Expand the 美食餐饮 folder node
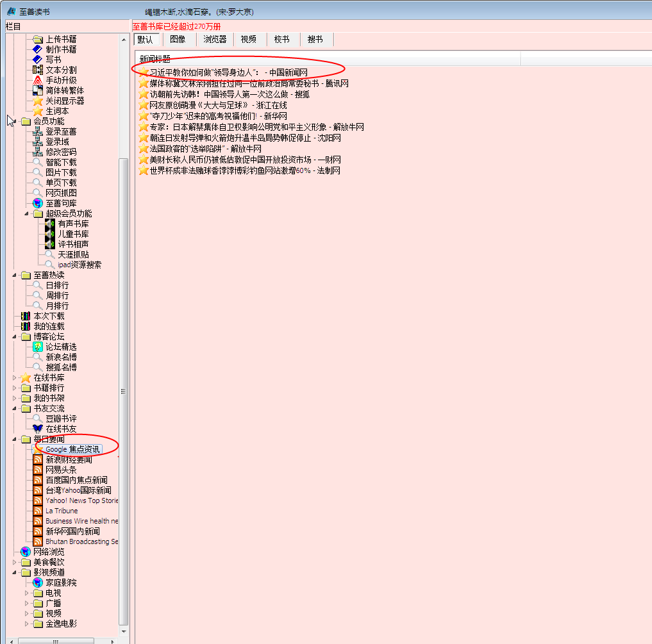Image resolution: width=652 pixels, height=644 pixels. tap(15, 563)
